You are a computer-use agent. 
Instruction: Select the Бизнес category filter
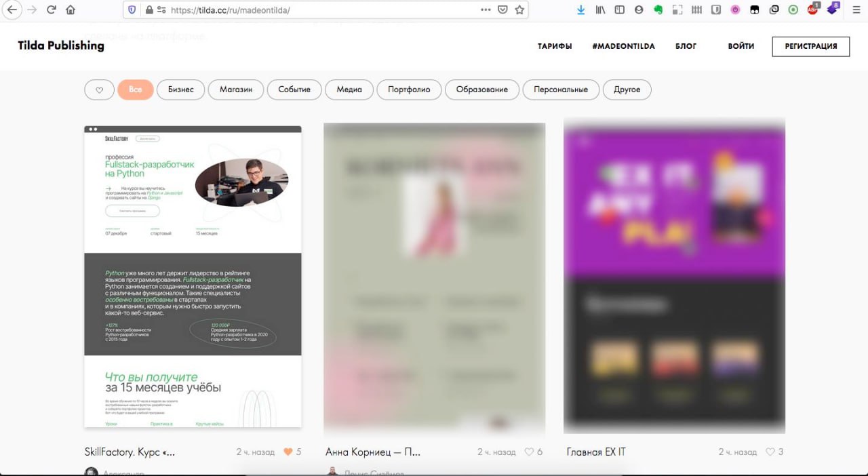click(180, 90)
